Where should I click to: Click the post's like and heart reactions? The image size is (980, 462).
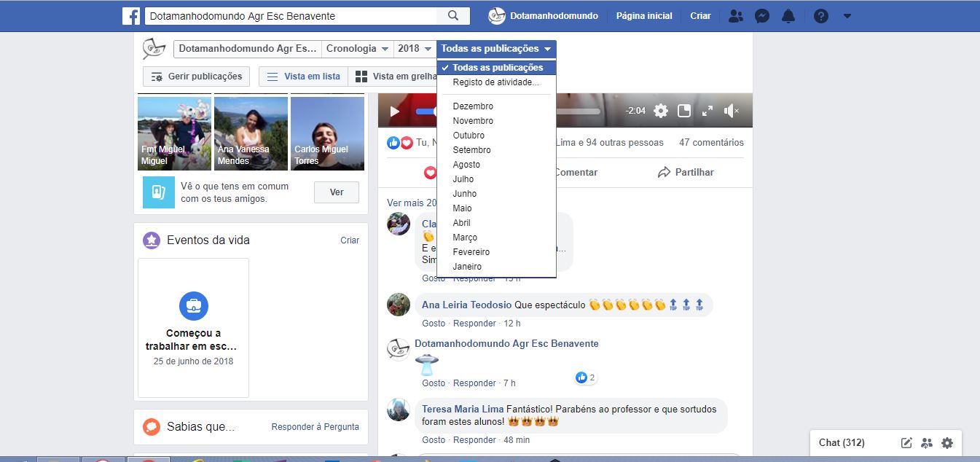[x=400, y=143]
